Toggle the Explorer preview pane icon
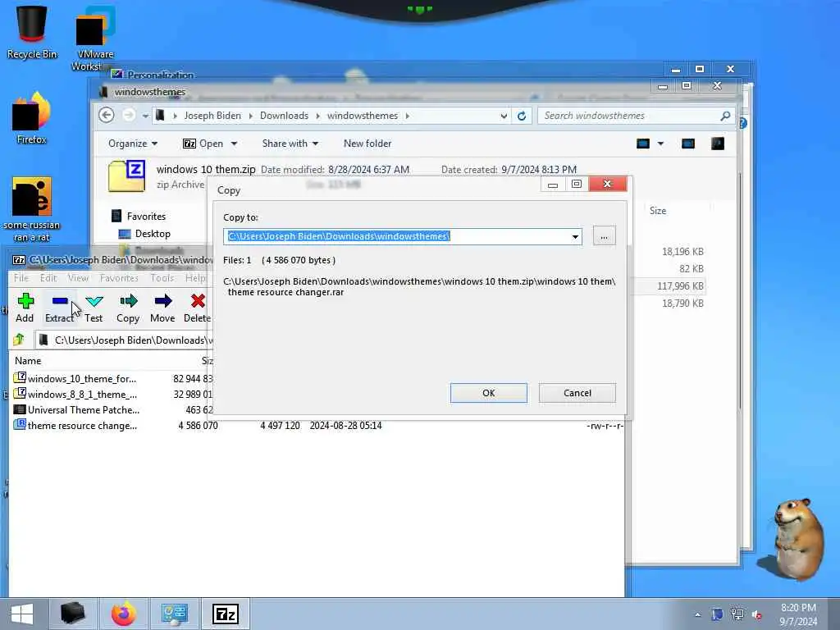Viewport: 840px width, 630px height. [x=688, y=144]
